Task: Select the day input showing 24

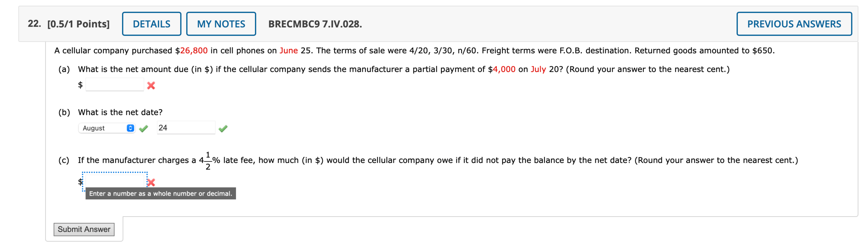Action: 186,128
